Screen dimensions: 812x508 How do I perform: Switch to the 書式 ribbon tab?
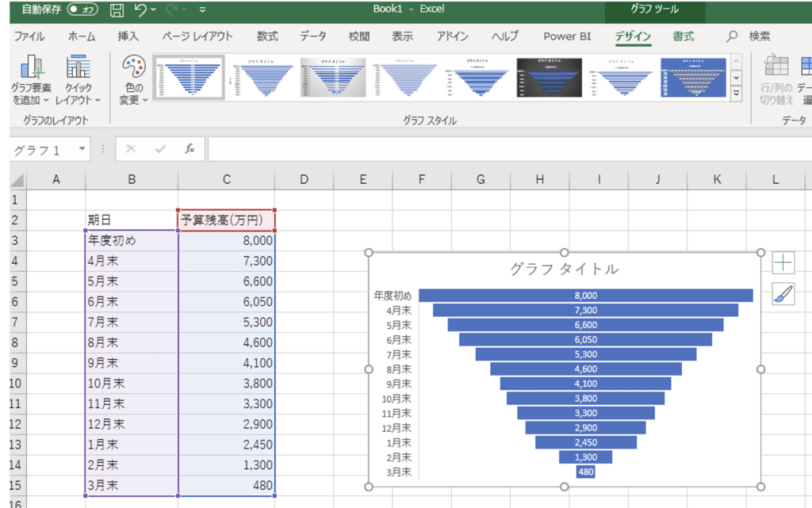point(683,36)
